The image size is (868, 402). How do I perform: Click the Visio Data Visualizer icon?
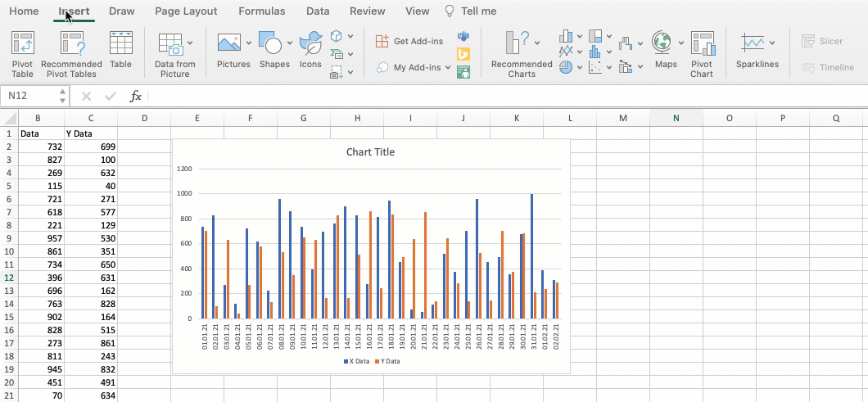tap(463, 37)
